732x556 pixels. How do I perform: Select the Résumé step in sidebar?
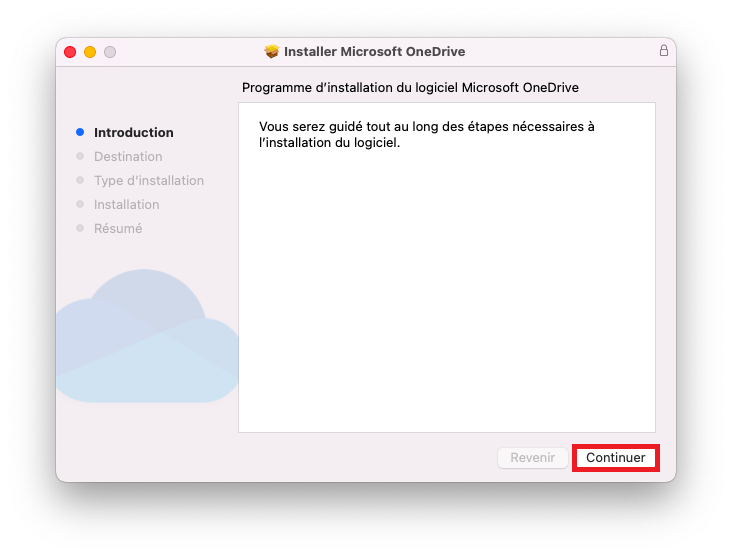(118, 228)
